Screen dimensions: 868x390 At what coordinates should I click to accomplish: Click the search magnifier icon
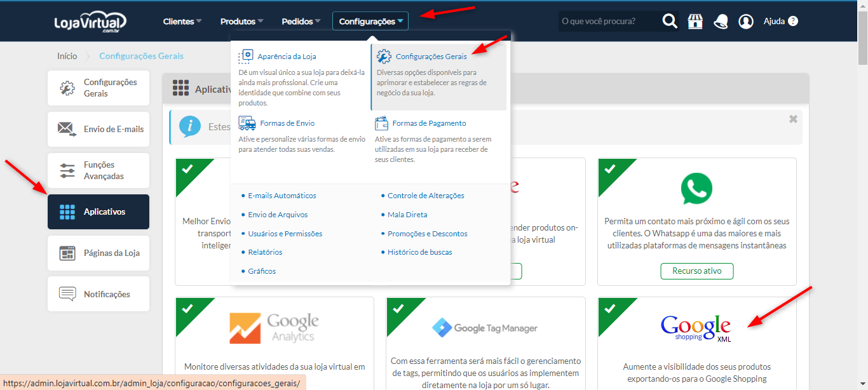coord(670,22)
